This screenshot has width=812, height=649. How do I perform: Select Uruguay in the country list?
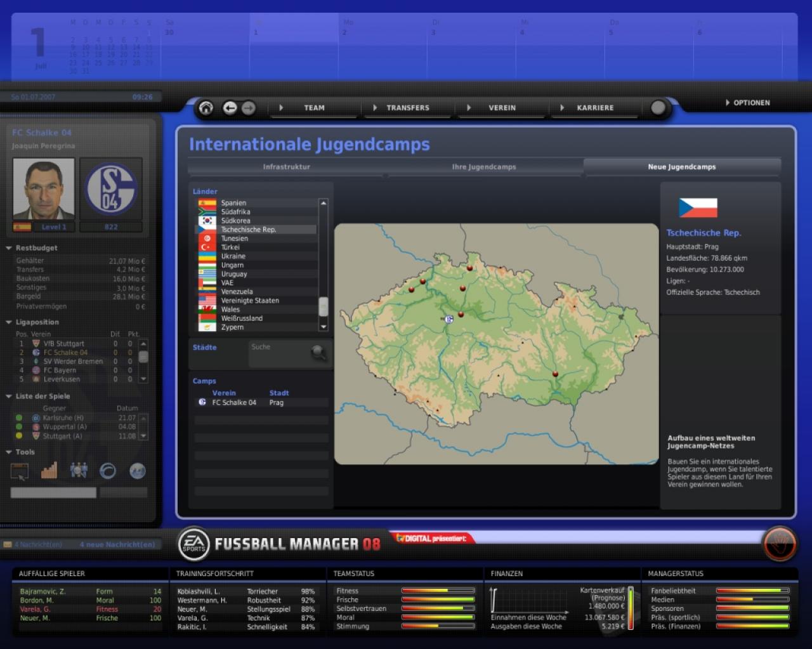[x=257, y=274]
